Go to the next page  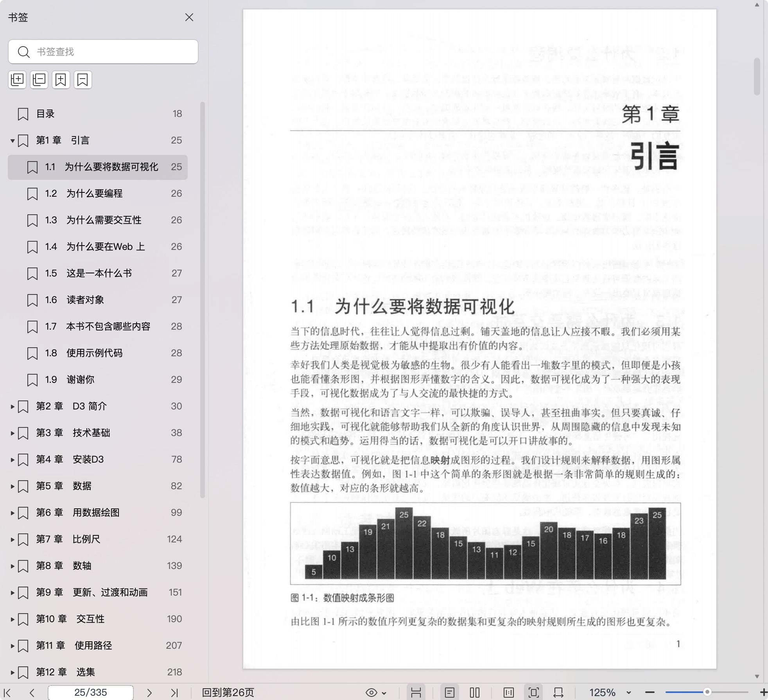(149, 693)
